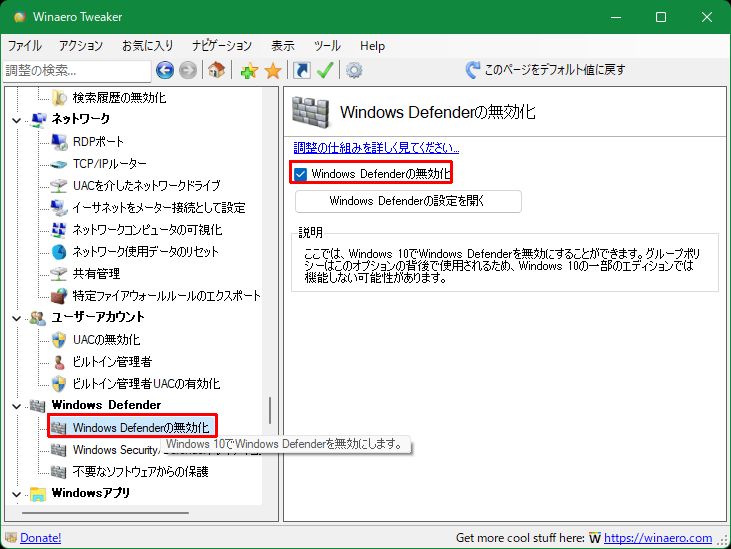The width and height of the screenshot is (731, 549).
Task: Click the greyed Forward navigation arrow icon
Action: coord(187,70)
